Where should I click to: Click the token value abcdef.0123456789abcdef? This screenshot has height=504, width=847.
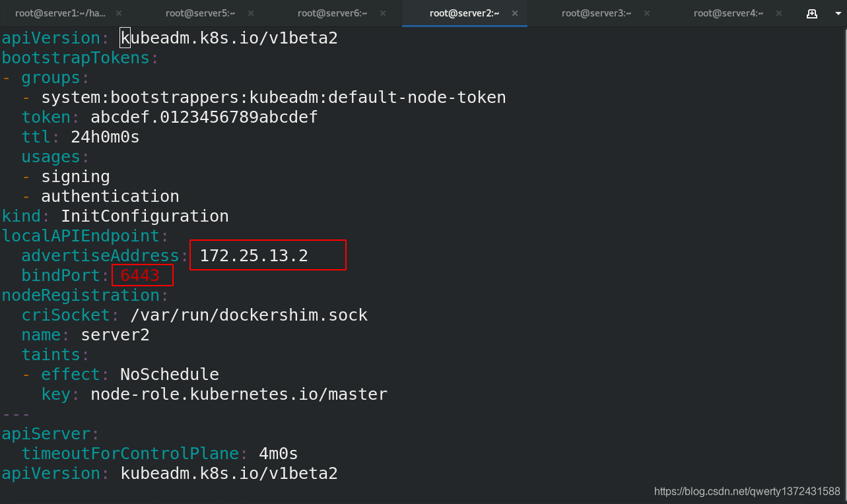point(204,117)
